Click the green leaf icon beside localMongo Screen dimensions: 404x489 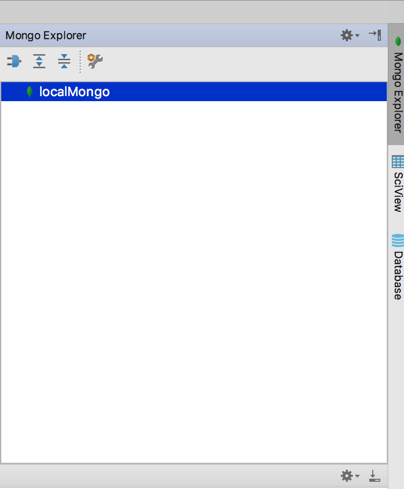(x=29, y=92)
